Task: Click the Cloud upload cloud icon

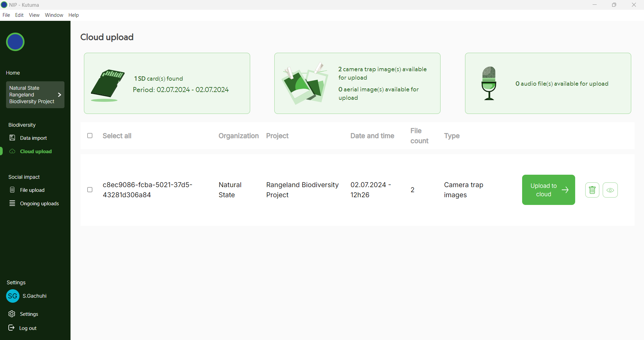Action: coord(12,151)
